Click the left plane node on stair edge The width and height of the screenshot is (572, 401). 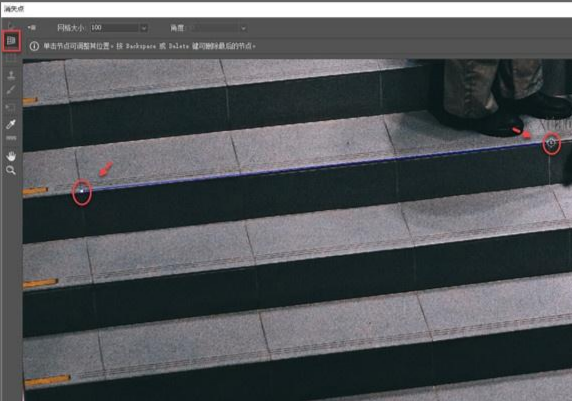coord(81,190)
